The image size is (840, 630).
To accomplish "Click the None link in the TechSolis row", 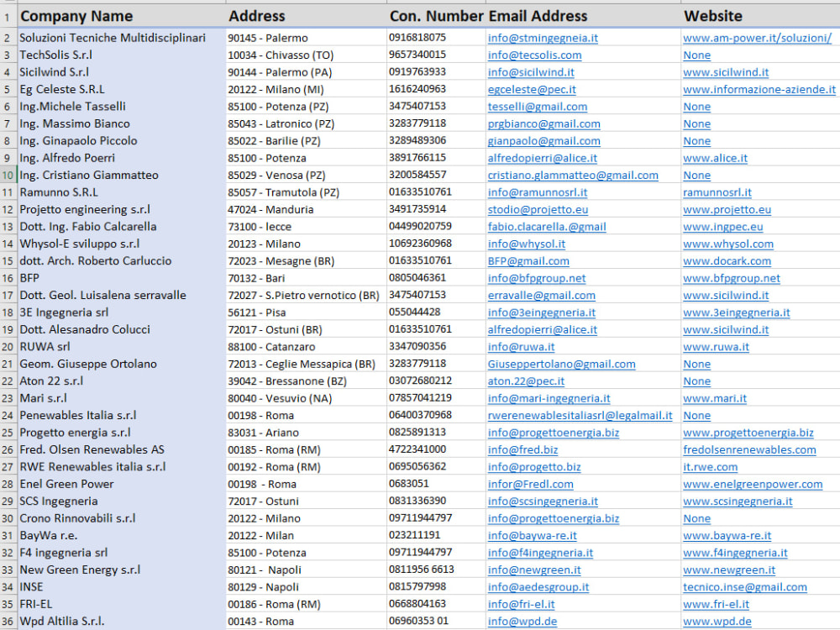I will [x=696, y=55].
